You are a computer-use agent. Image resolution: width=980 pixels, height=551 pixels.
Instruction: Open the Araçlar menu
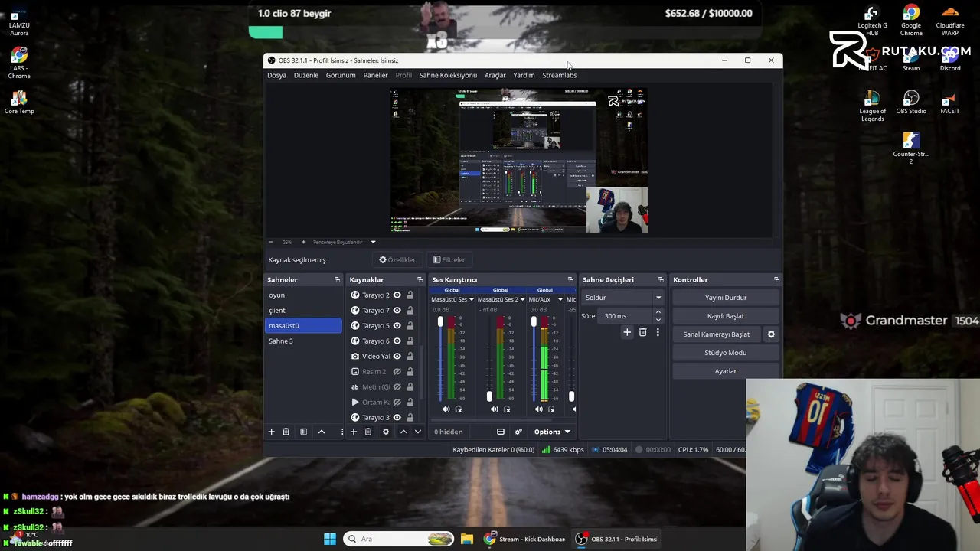pyautogui.click(x=495, y=75)
